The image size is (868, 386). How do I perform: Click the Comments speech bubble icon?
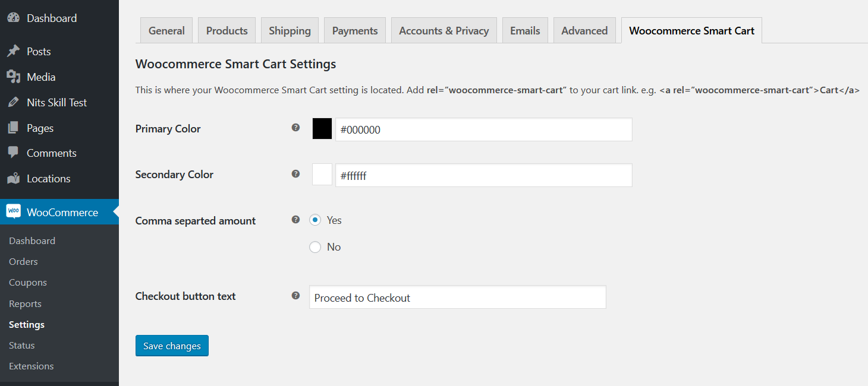13,153
